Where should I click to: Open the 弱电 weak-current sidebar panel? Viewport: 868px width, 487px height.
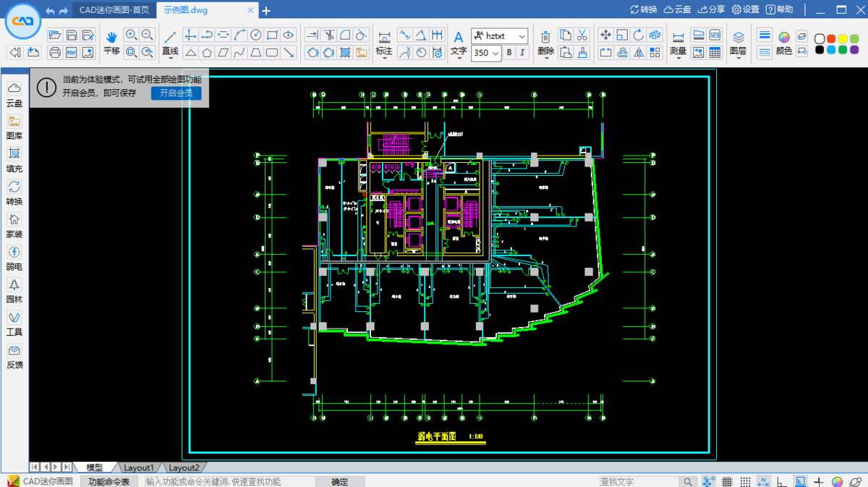14,258
